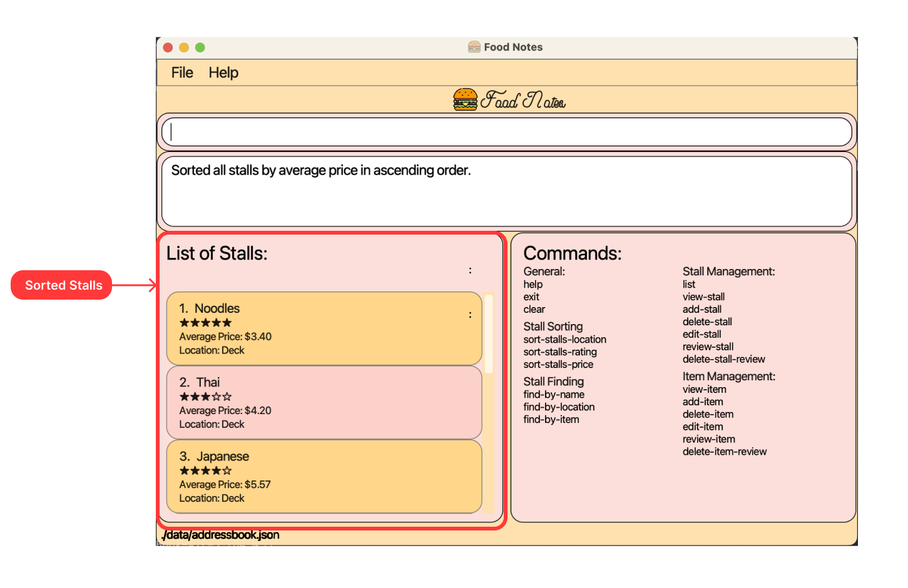Select the Japanese stall card
908x588 pixels.
[324, 476]
